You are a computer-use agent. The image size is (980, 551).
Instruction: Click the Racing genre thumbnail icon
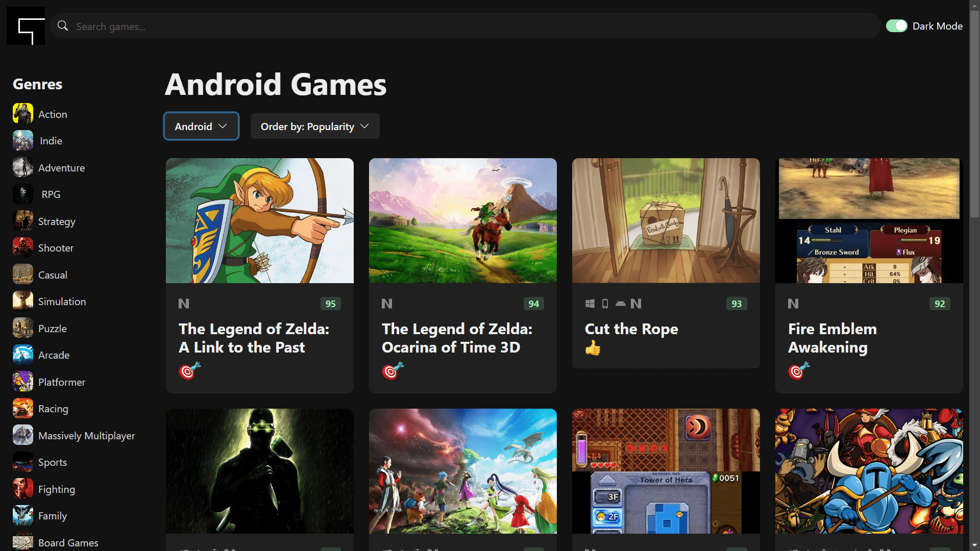coord(23,408)
